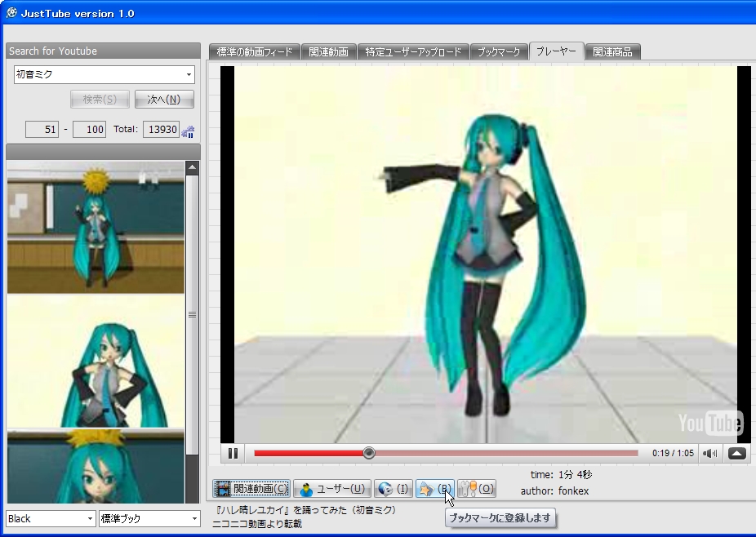Image resolution: width=756 pixels, height=537 pixels.
Task: Switch to the 標準の動画フィード tab
Action: pyautogui.click(x=255, y=51)
